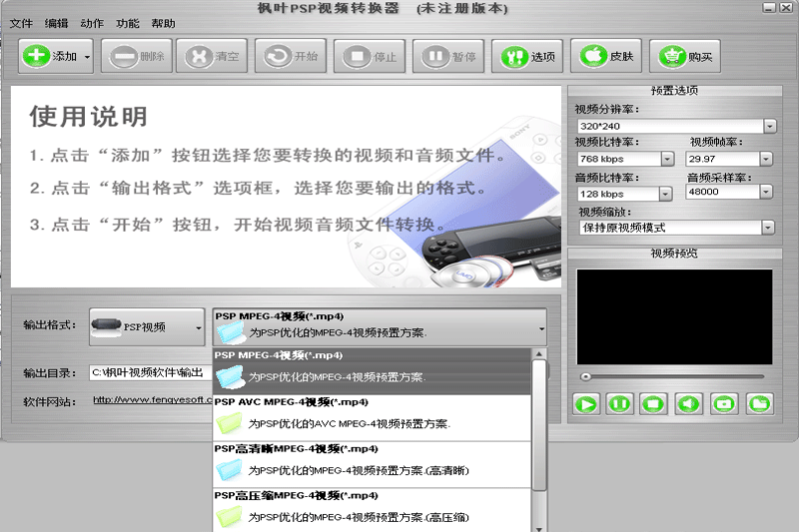Click the black video preview area

coord(674,316)
